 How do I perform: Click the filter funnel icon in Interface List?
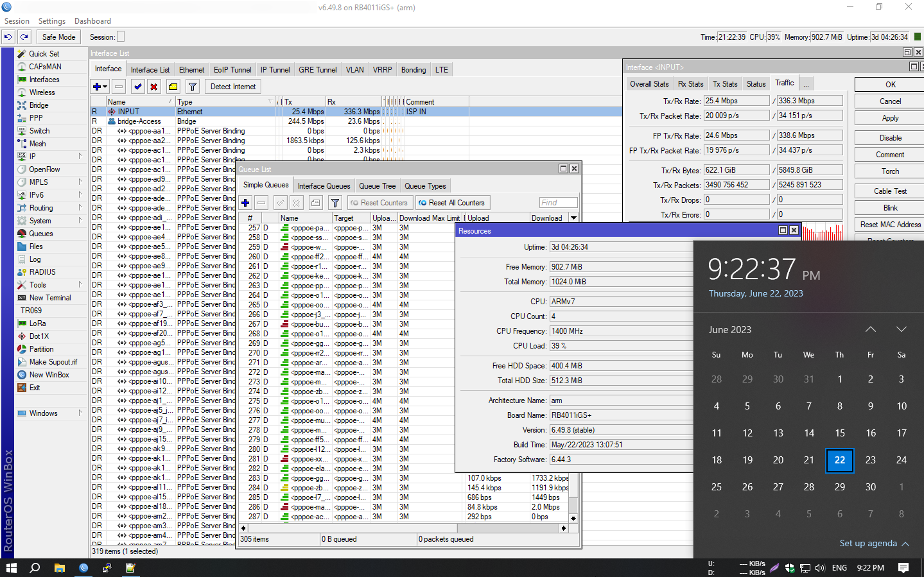(192, 87)
